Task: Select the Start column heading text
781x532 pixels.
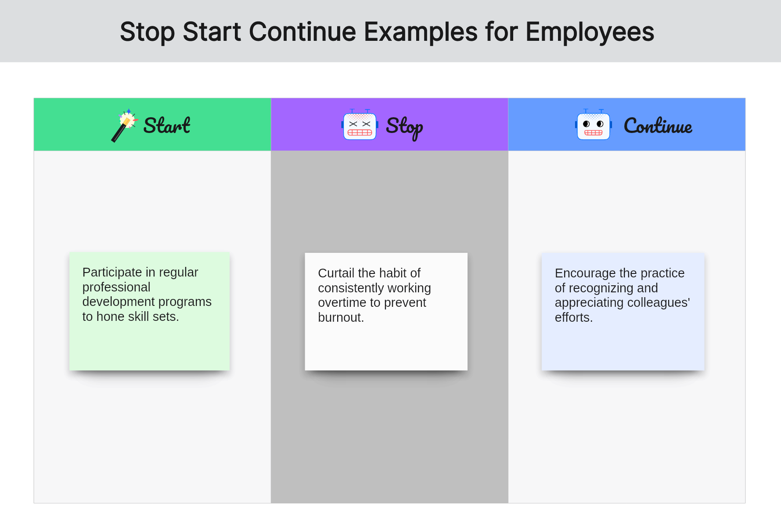Action: pyautogui.click(x=167, y=126)
